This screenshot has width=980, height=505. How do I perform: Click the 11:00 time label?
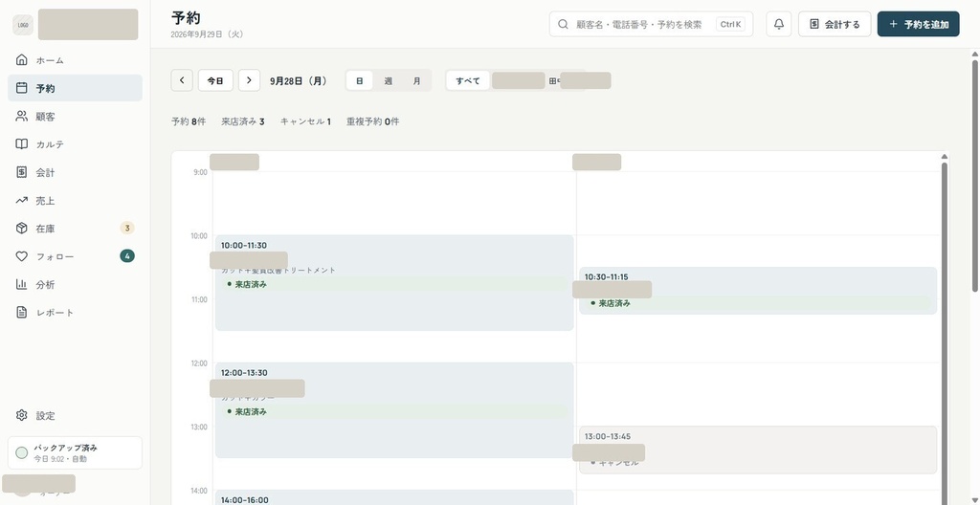pos(199,299)
